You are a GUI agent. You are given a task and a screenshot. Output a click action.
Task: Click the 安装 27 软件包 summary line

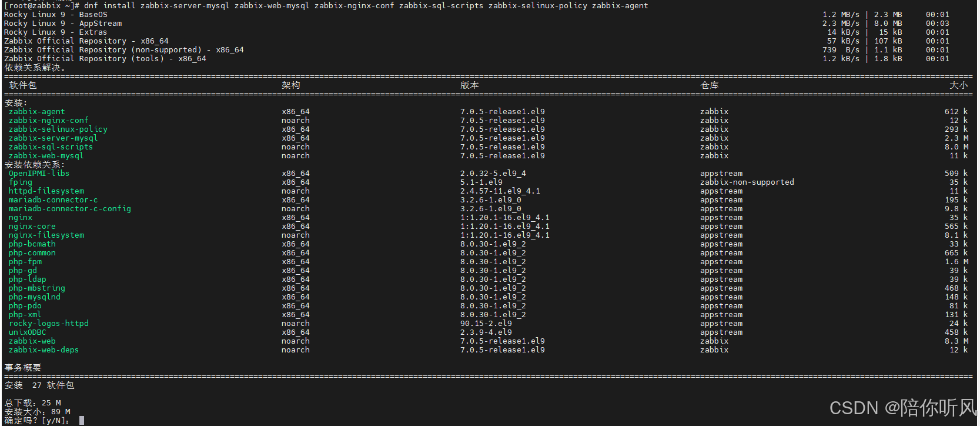(x=39, y=385)
